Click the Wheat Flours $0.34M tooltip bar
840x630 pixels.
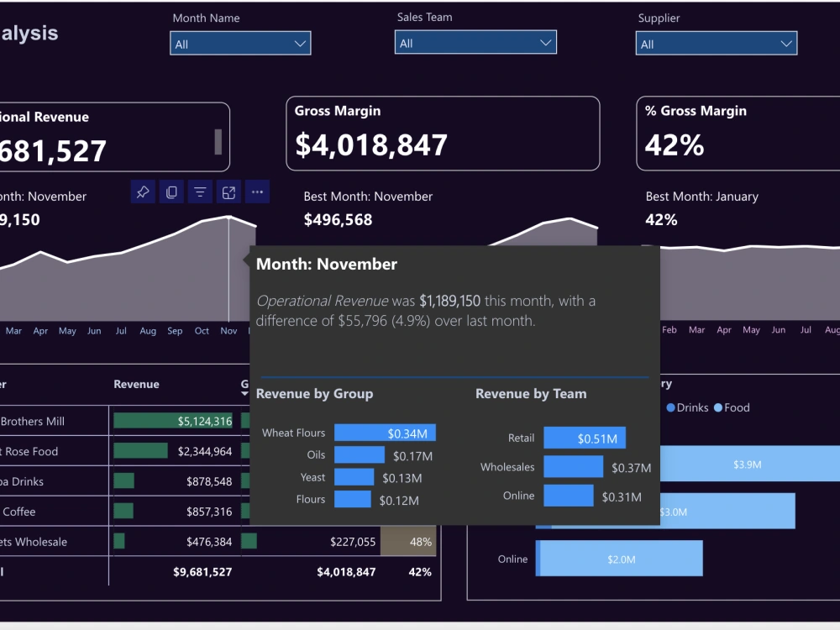click(385, 433)
